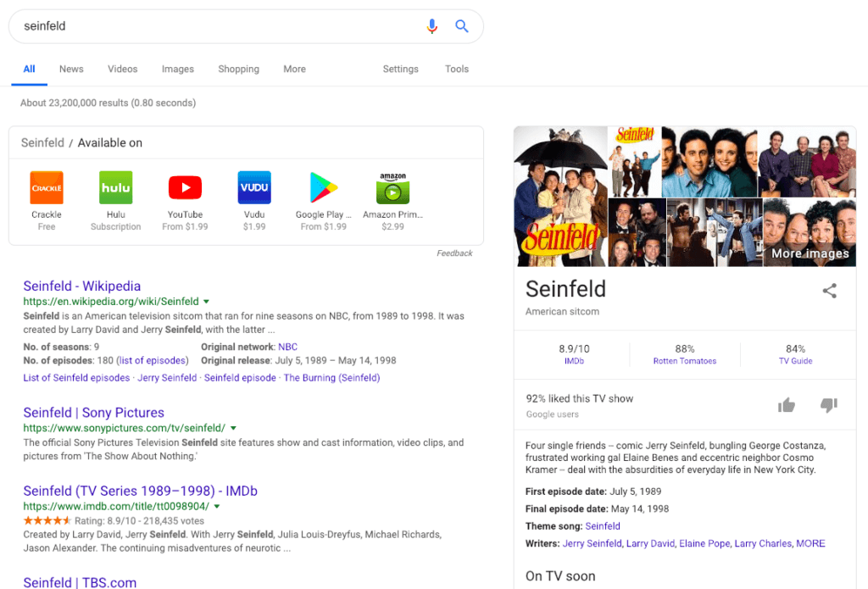868x589 pixels.
Task: Select the YouTube streaming icon
Action: coord(185,188)
